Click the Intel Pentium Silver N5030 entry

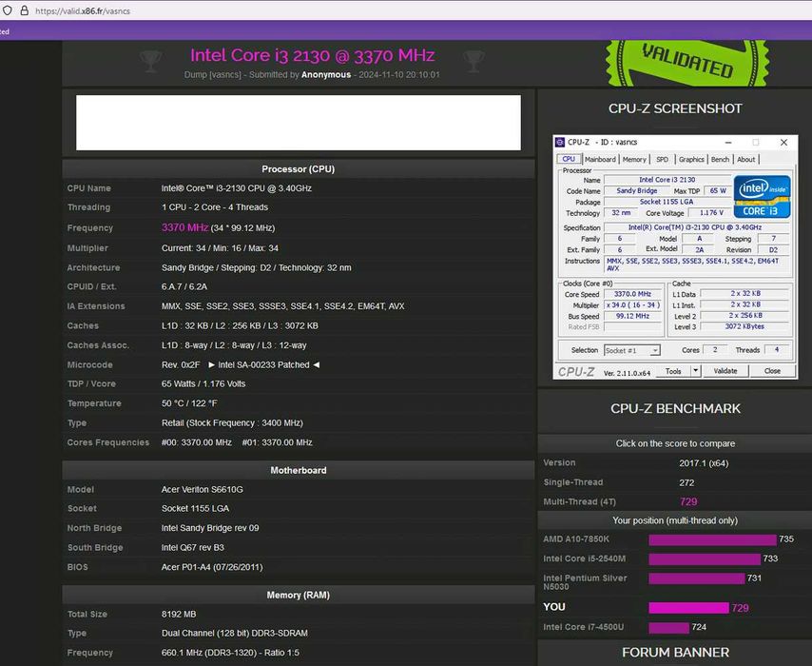click(x=585, y=582)
